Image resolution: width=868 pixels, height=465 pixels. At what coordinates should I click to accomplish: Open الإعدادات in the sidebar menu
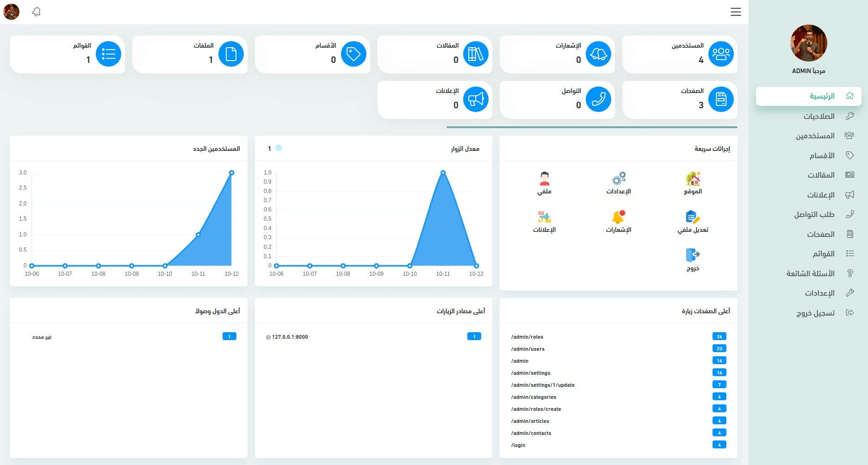tap(808, 293)
